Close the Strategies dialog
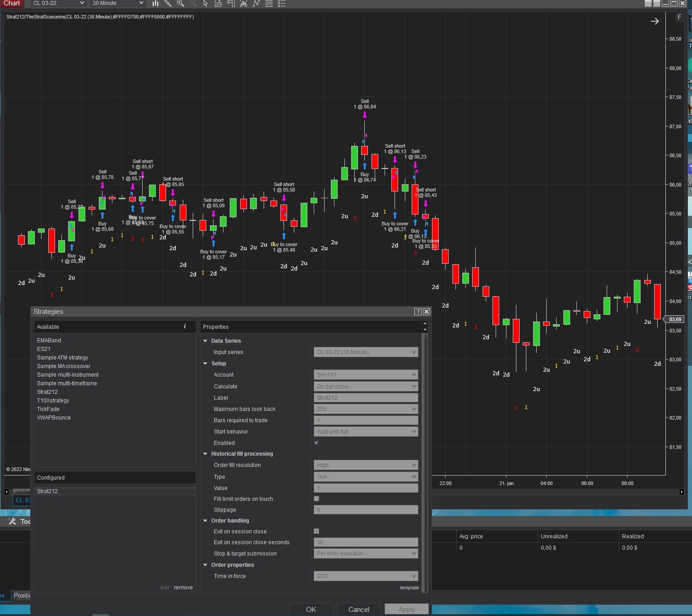 pyautogui.click(x=427, y=312)
